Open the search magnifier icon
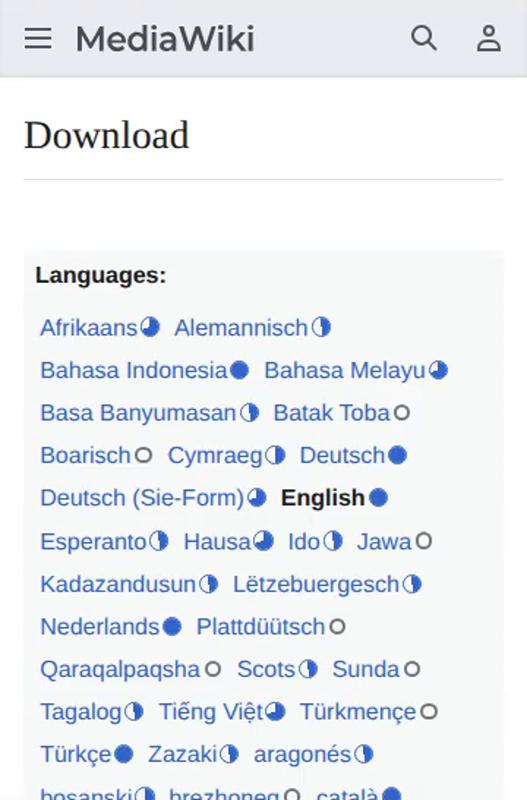 [x=424, y=38]
